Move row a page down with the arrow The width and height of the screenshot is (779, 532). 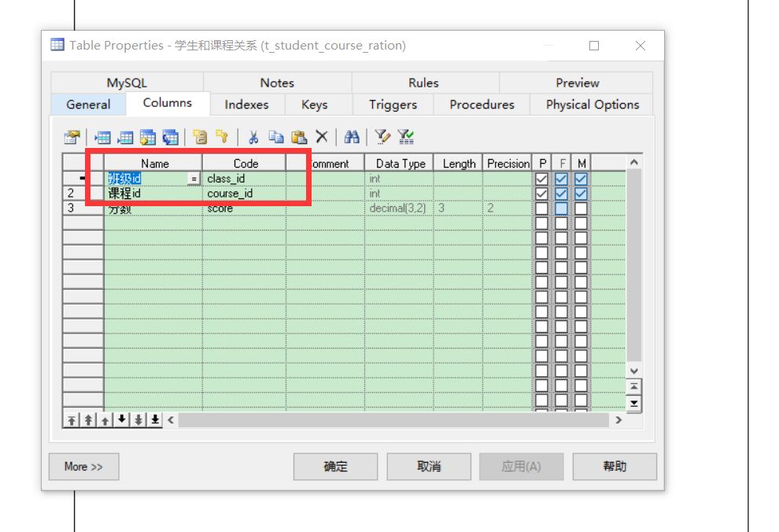(x=138, y=419)
